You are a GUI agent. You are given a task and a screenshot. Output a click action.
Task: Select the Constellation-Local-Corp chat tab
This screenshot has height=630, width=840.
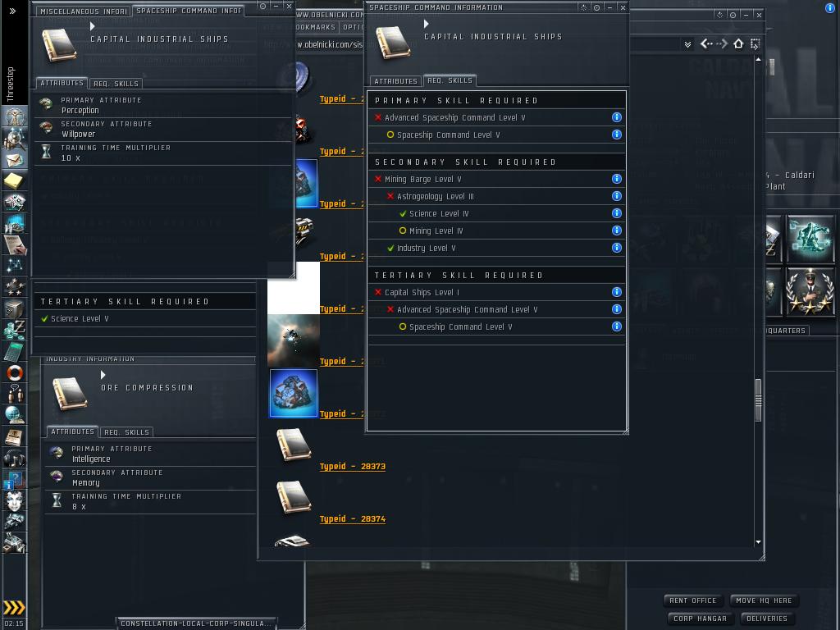pyautogui.click(x=195, y=623)
